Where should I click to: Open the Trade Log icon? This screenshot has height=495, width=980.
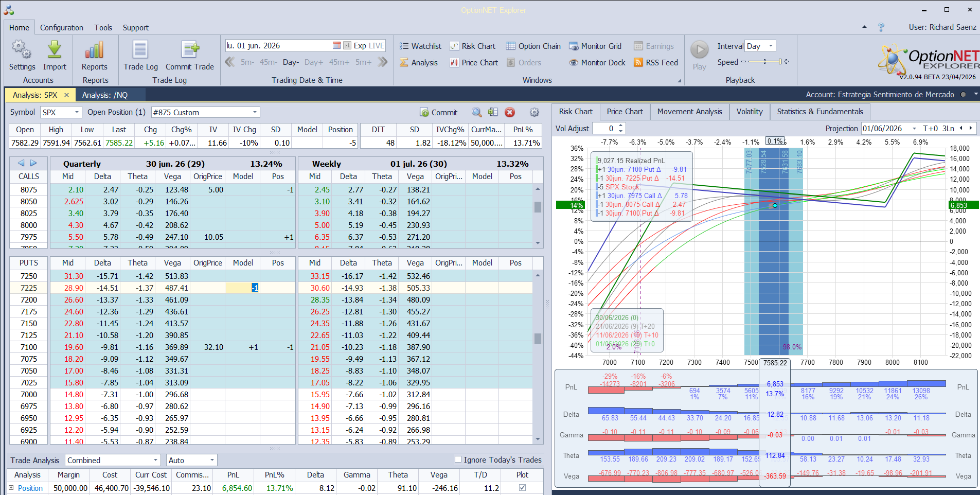click(x=140, y=50)
